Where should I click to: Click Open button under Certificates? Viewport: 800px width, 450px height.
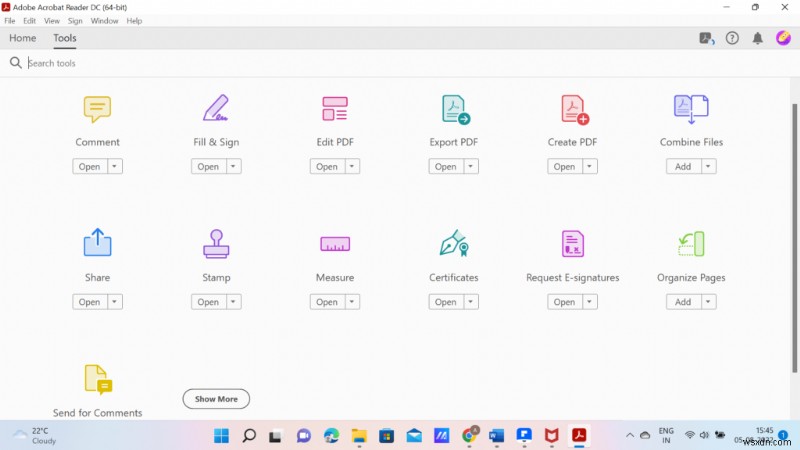point(446,302)
